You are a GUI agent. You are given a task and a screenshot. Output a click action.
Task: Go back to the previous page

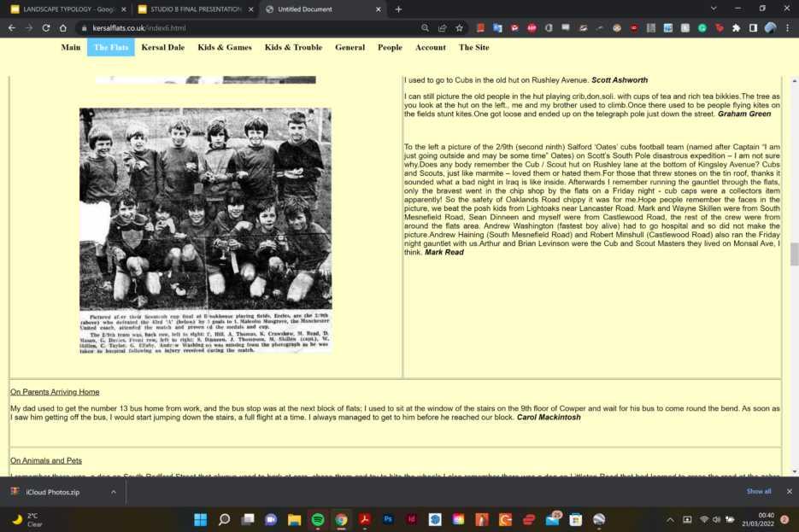tap(12, 28)
